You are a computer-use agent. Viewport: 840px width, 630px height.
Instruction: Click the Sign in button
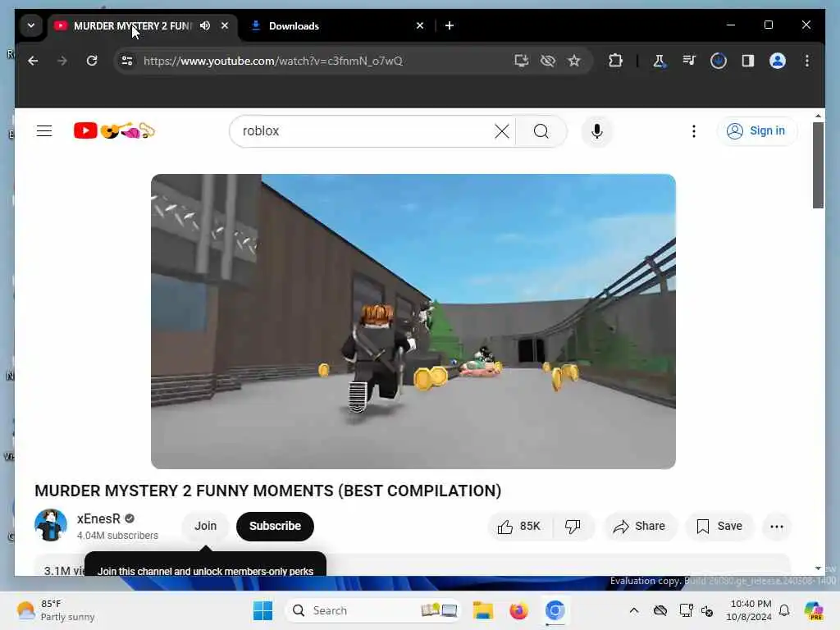pos(756,131)
